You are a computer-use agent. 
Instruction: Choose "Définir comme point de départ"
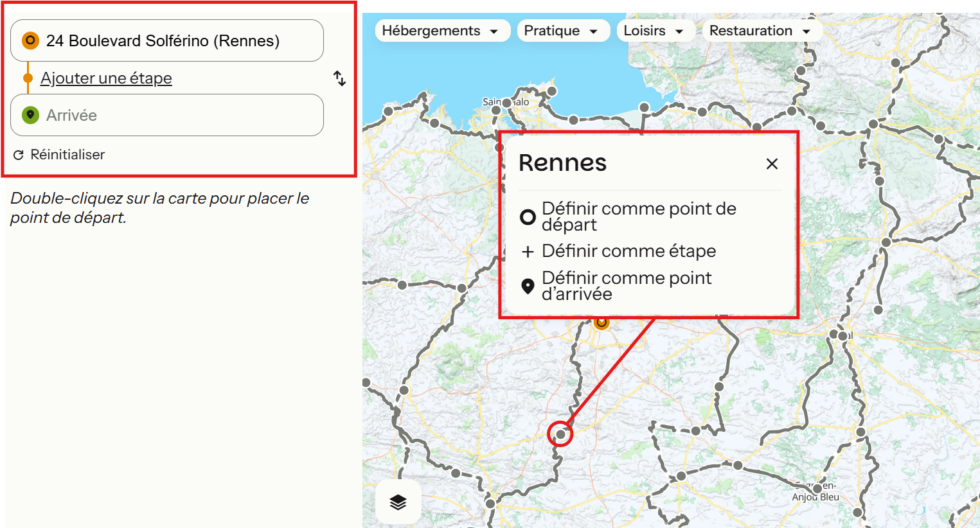tap(638, 216)
